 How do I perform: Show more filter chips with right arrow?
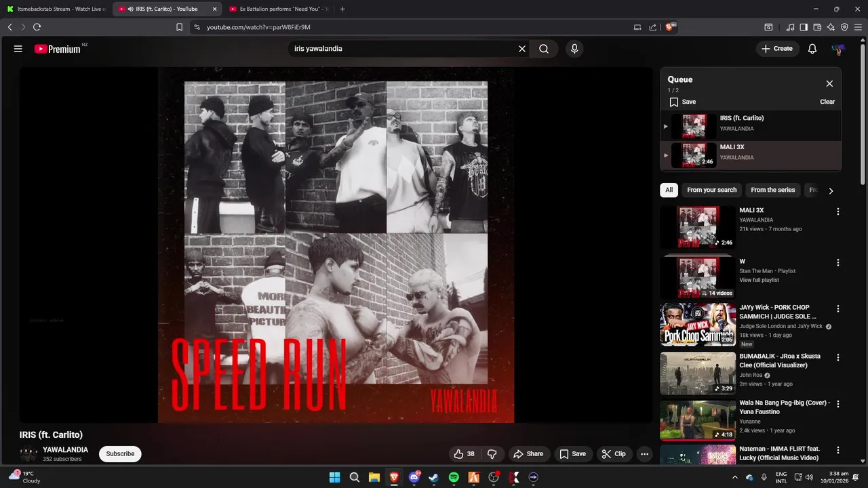tap(831, 190)
